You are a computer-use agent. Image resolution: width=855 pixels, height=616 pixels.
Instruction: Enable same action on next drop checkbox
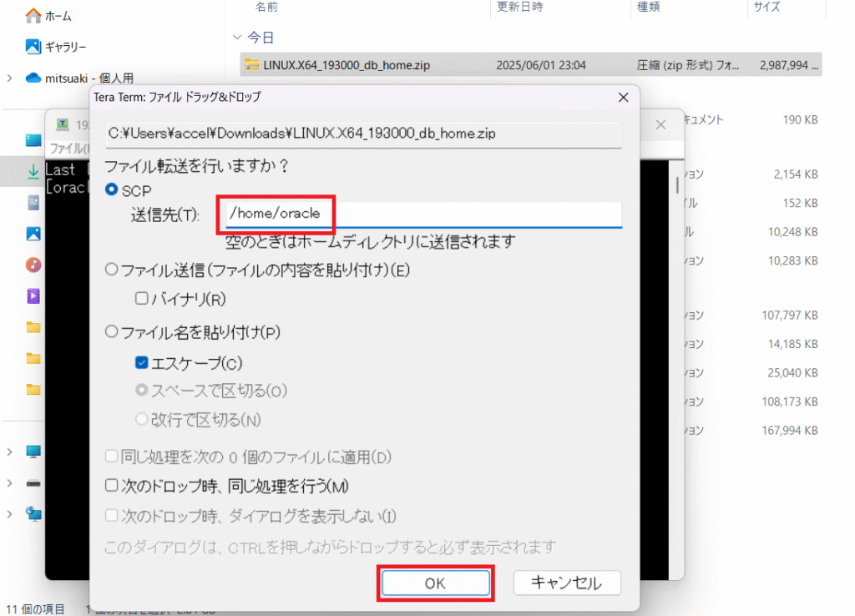tap(111, 485)
